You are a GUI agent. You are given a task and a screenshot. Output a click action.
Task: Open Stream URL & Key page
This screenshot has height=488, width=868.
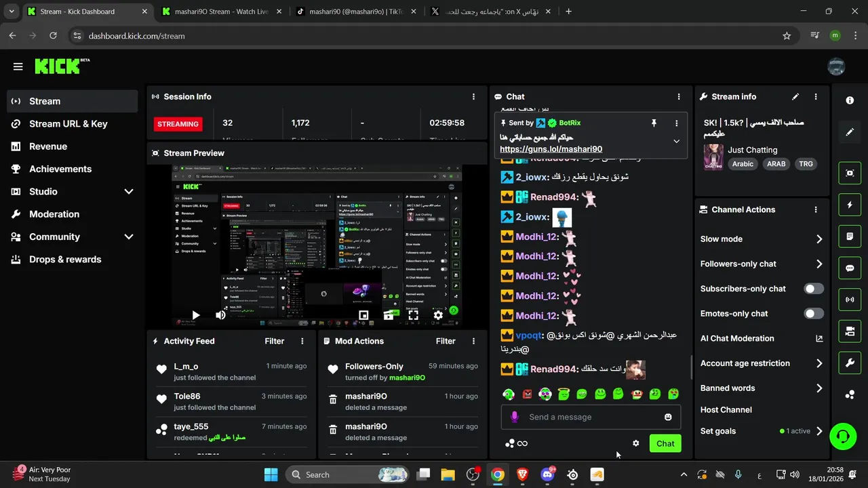point(72,124)
